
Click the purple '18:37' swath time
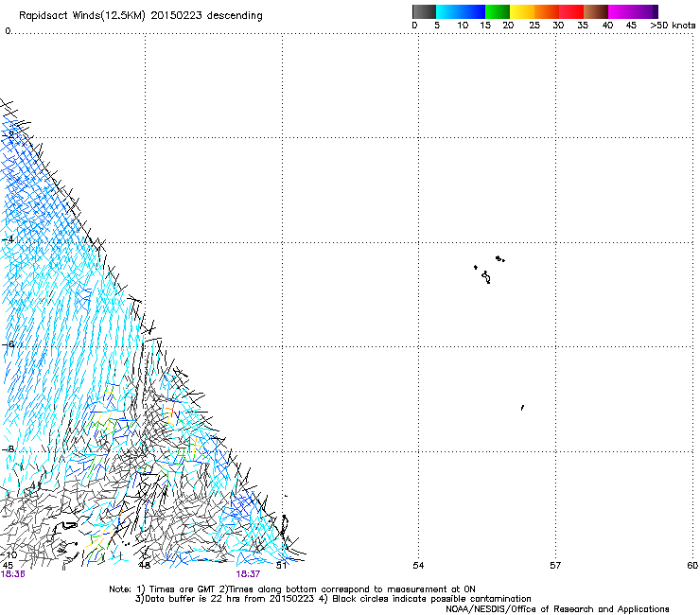(x=248, y=574)
